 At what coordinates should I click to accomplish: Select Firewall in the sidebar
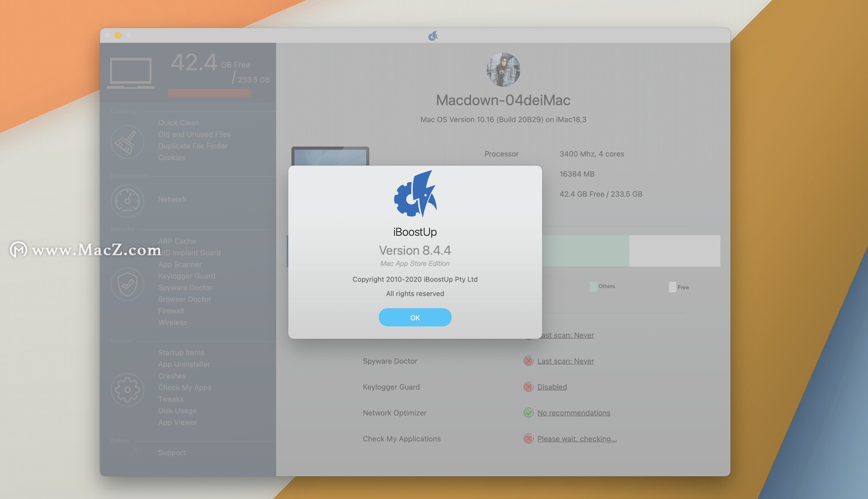coord(170,311)
